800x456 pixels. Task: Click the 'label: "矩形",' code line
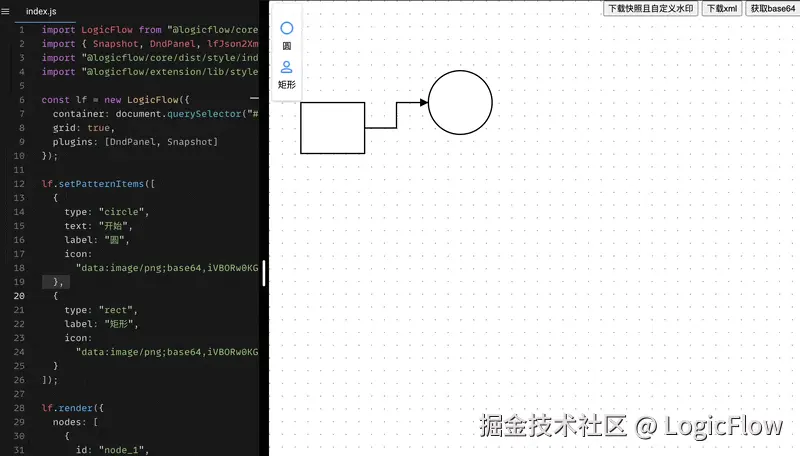101,324
